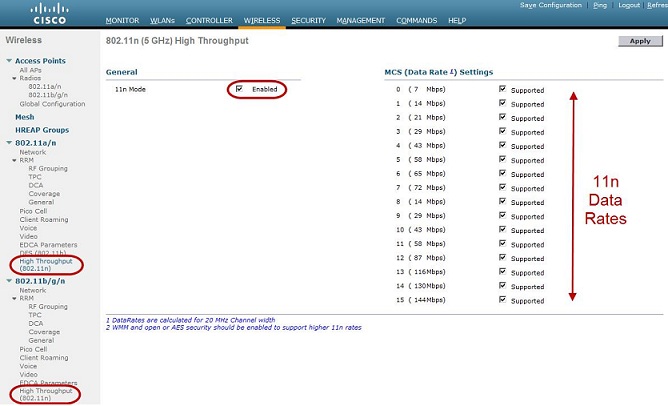Open the COMMANDS menu

click(417, 20)
